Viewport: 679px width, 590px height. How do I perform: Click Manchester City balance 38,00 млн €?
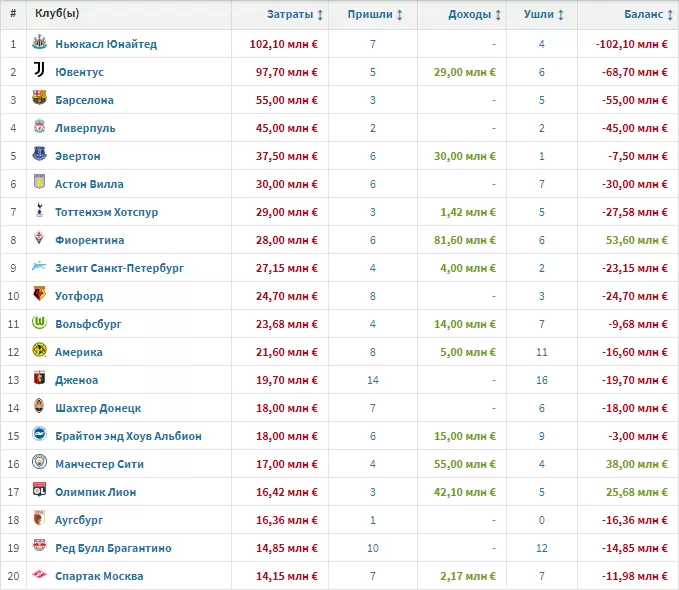pos(637,464)
